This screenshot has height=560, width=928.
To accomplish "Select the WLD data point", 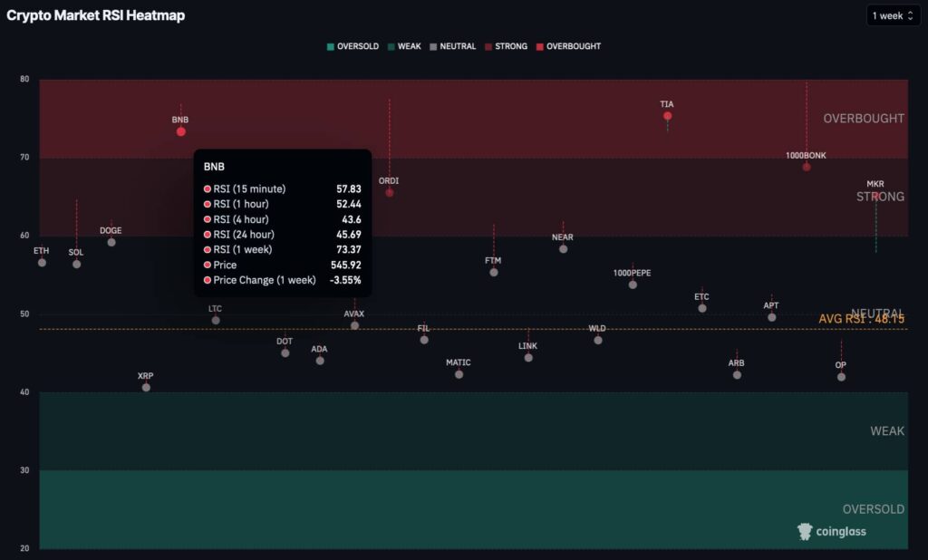I will coord(598,340).
